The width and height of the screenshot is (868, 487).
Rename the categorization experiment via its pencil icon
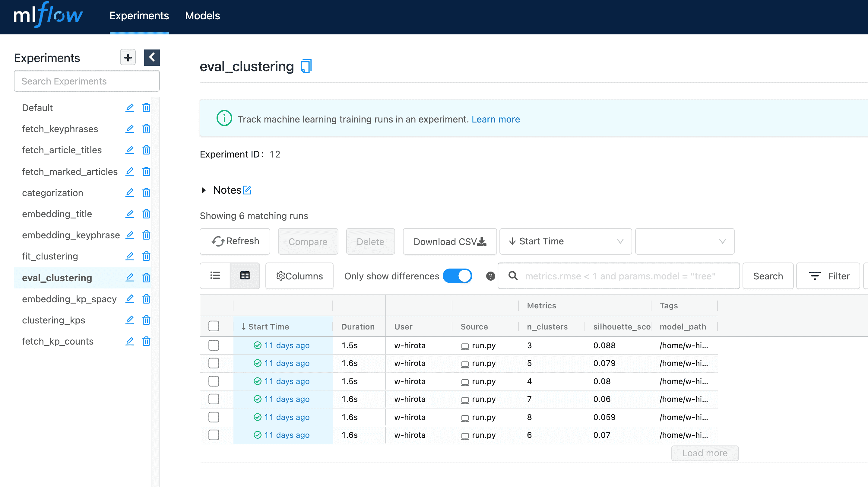click(x=129, y=193)
